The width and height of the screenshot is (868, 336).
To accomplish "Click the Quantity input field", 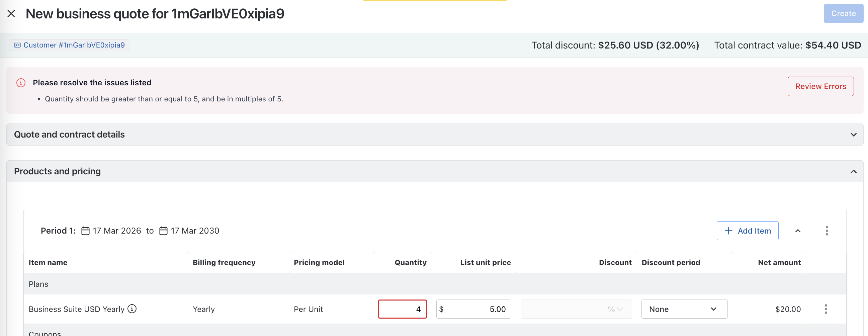I will [402, 309].
